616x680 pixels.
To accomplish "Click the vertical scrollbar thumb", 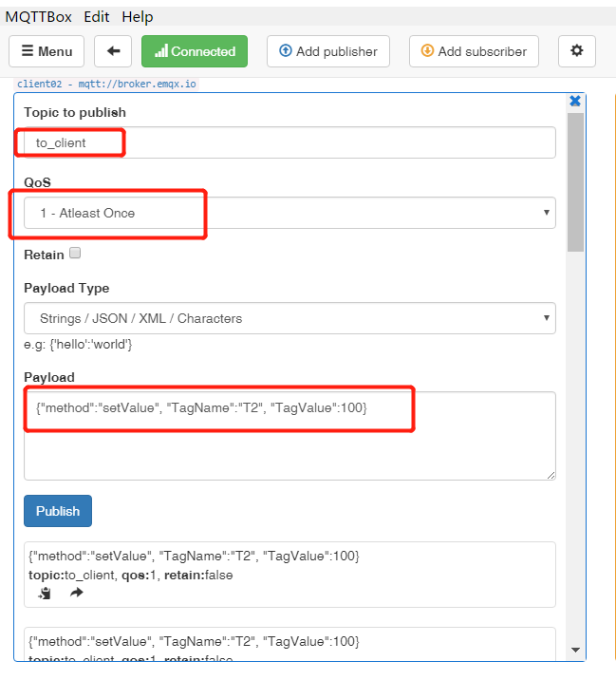I will point(575,180).
